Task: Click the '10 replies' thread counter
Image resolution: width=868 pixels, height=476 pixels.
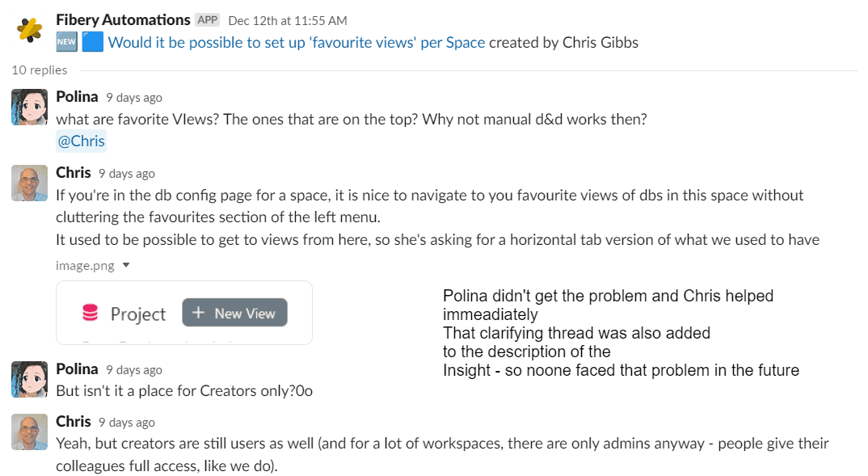Action: pyautogui.click(x=39, y=70)
